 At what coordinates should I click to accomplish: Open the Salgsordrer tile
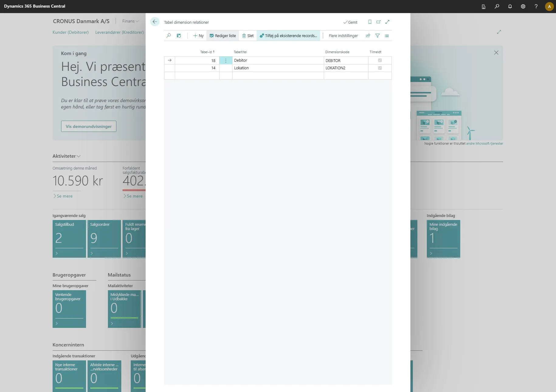tap(104, 239)
